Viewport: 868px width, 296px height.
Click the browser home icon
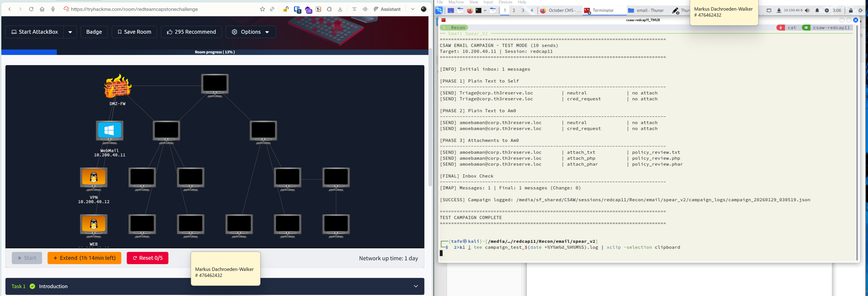(42, 9)
